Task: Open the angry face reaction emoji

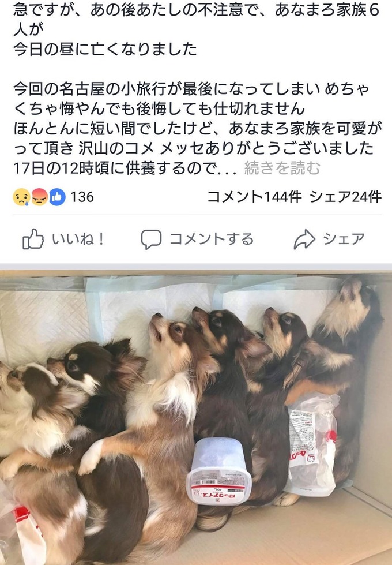Action: [x=39, y=197]
